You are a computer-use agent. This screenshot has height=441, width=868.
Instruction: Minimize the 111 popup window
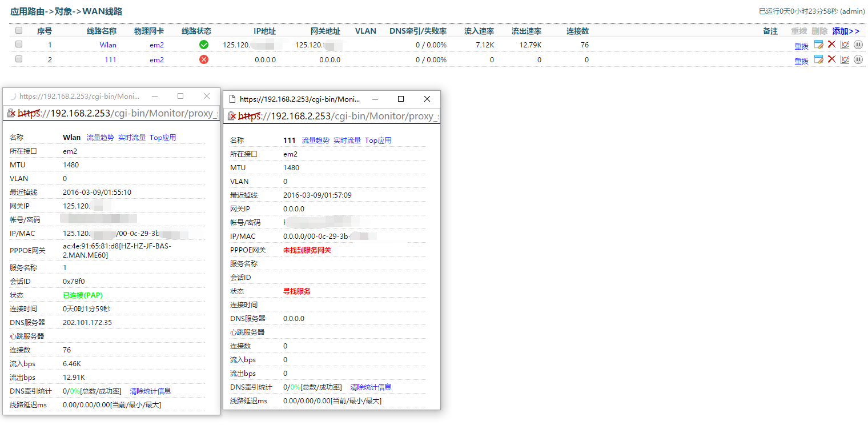[x=375, y=99]
